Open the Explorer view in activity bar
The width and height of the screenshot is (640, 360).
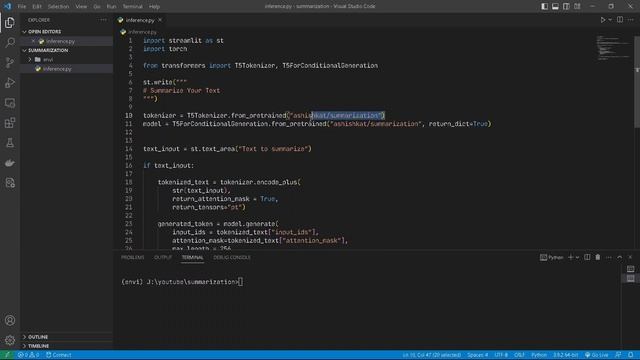pyautogui.click(x=10, y=23)
